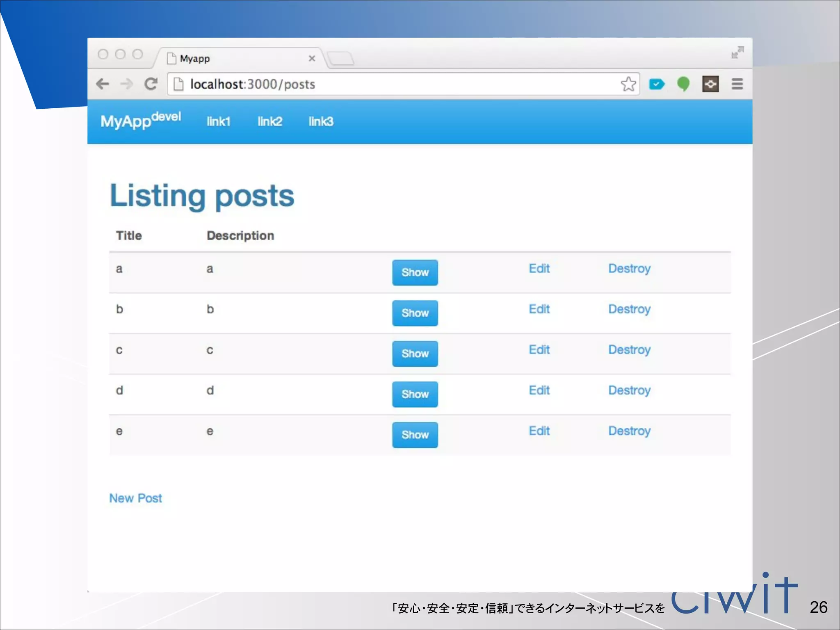Open a new browser tab

(341, 59)
